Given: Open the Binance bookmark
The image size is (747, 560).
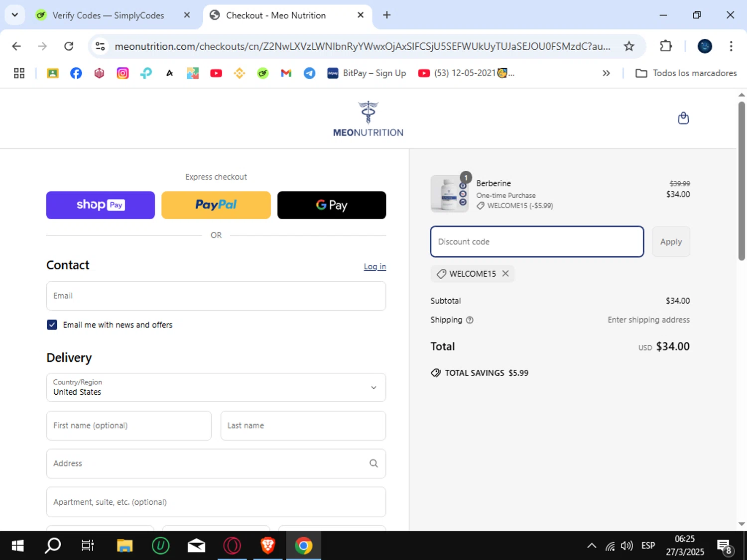Looking at the screenshot, I should coord(240,73).
